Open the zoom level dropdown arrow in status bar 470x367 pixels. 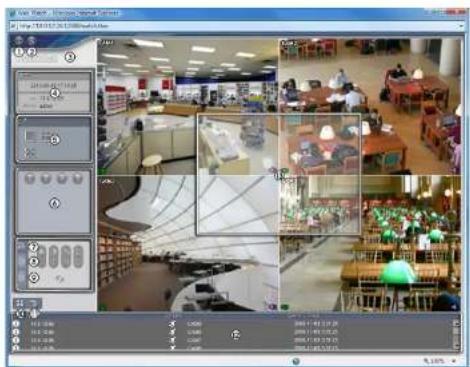tap(454, 361)
